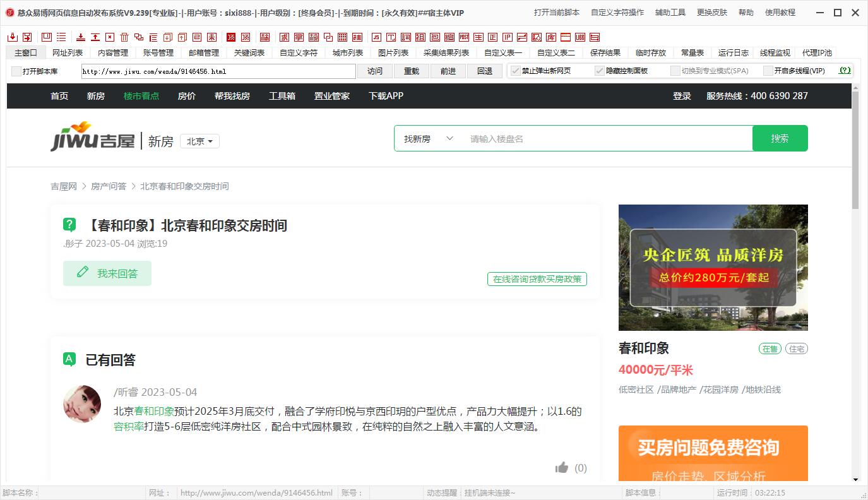Expand the 找新房 search type dropdown

429,139
